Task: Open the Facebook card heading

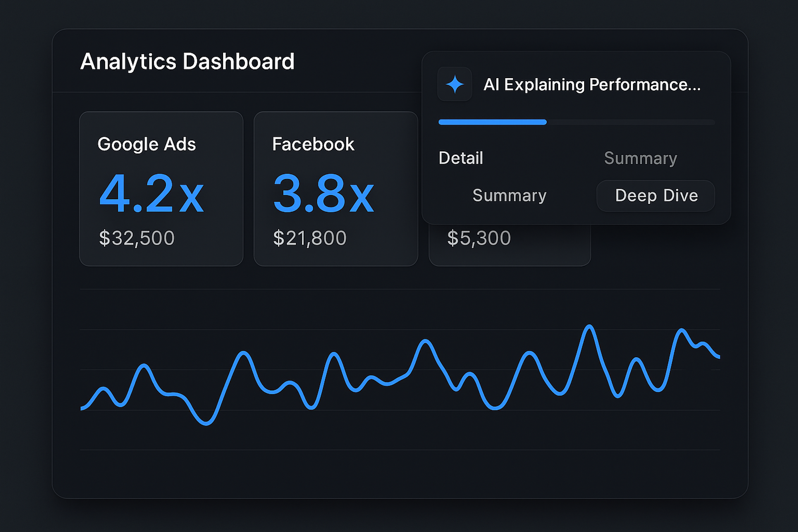Action: point(313,144)
